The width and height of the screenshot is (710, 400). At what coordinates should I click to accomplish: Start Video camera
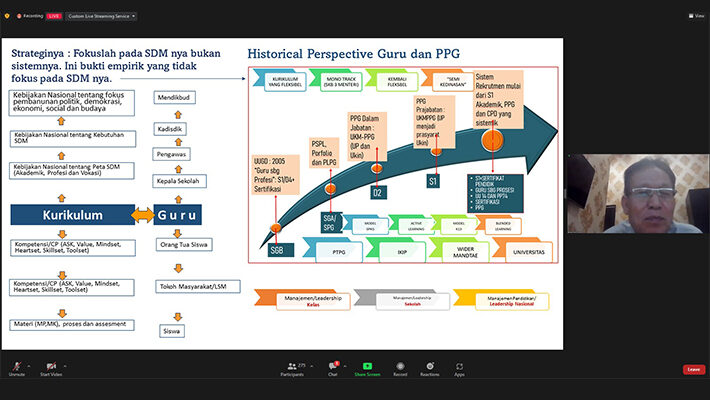click(x=51, y=367)
